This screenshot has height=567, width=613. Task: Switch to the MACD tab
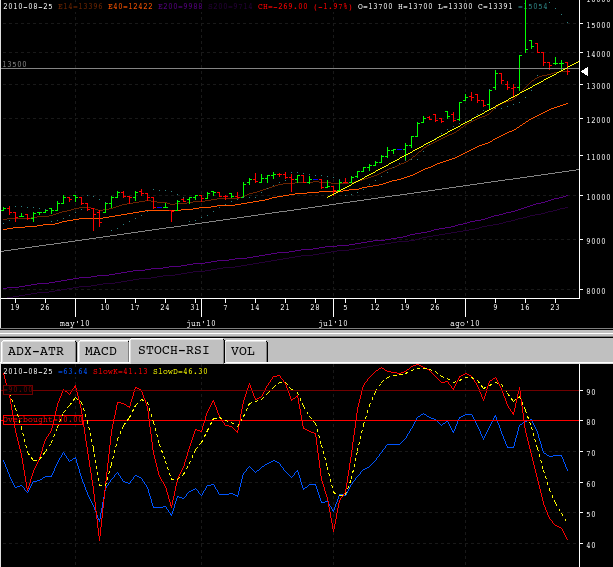(x=101, y=351)
